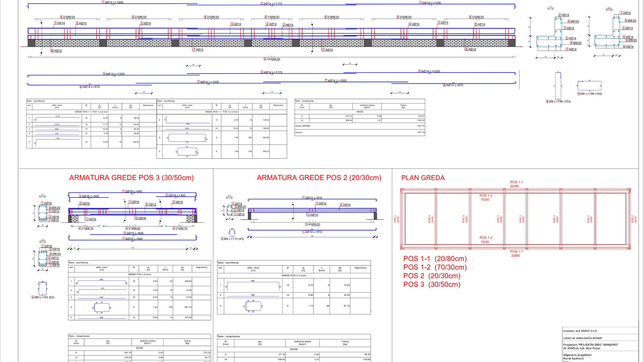Click the Ukupno (B500B) row label
Viewport: 644px width, 362px height.
(x=303, y=126)
